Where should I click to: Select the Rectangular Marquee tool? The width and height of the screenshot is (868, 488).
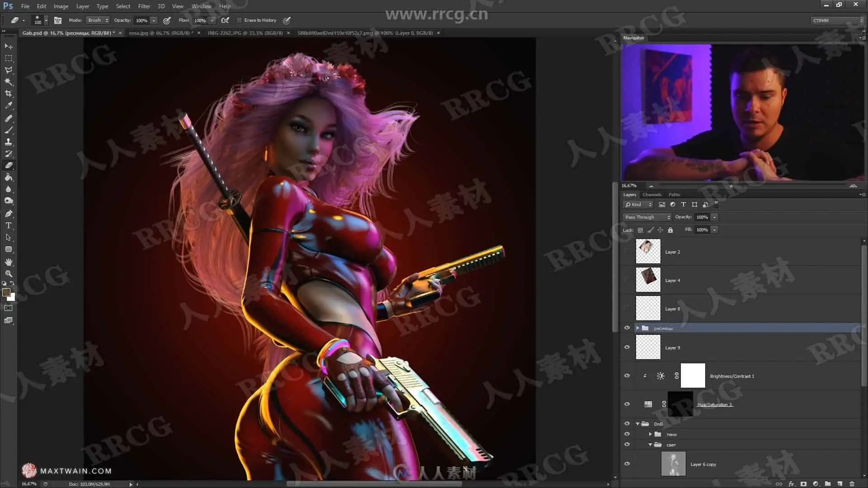pyautogui.click(x=9, y=58)
